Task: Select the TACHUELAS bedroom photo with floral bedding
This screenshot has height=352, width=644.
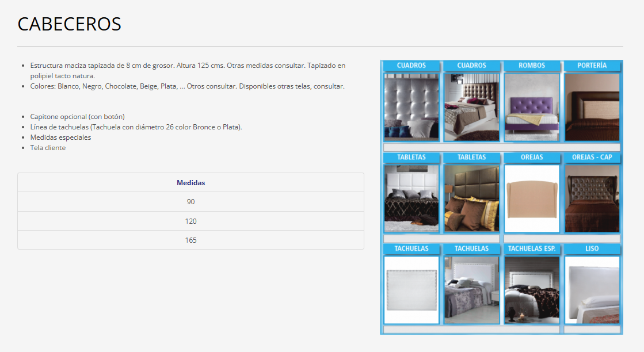Action: (x=471, y=290)
